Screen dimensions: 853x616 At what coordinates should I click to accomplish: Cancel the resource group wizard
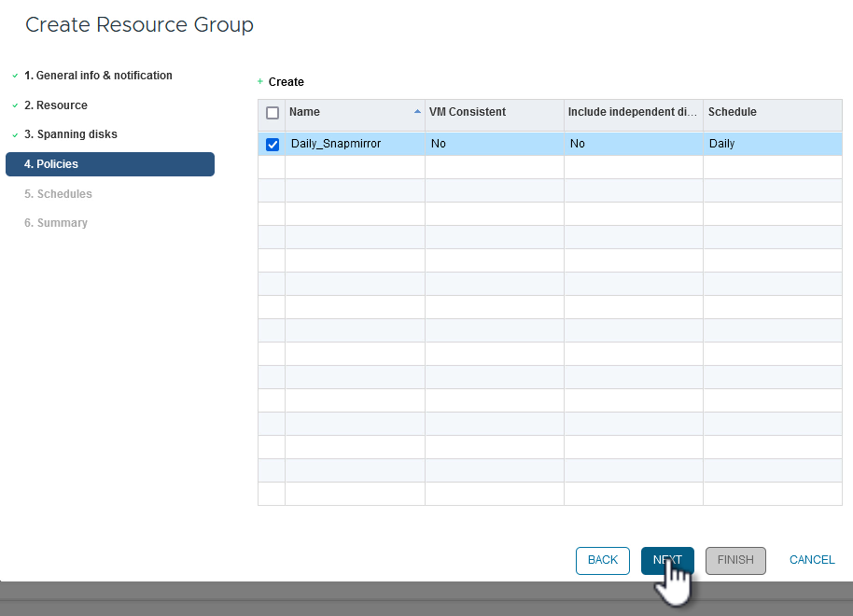tap(812, 560)
